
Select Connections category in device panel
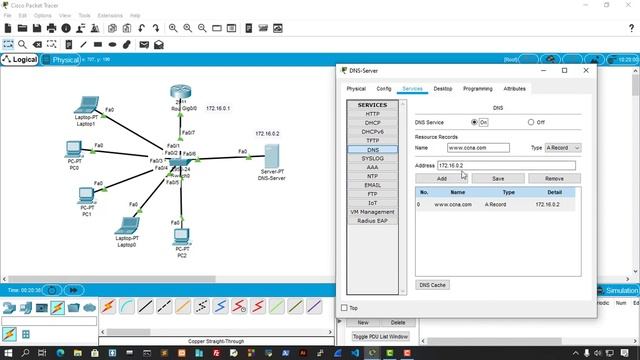[x=58, y=307]
